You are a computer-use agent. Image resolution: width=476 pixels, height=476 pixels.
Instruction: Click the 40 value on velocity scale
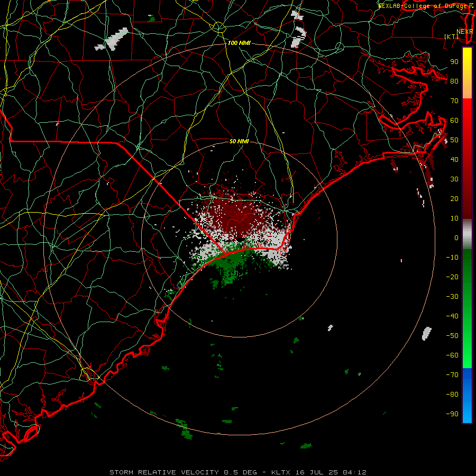pos(454,160)
